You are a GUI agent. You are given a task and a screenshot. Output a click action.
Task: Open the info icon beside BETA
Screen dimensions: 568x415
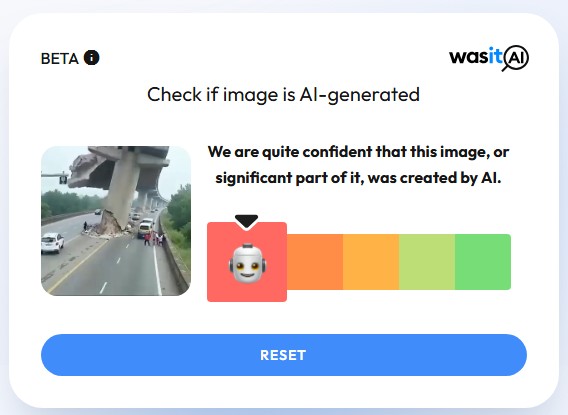[91, 58]
